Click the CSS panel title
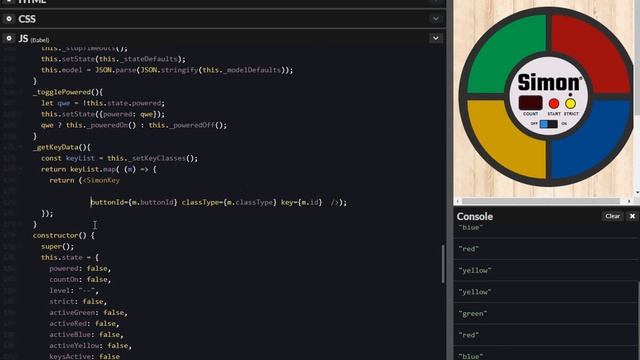The height and width of the screenshot is (360, 640). 27,19
